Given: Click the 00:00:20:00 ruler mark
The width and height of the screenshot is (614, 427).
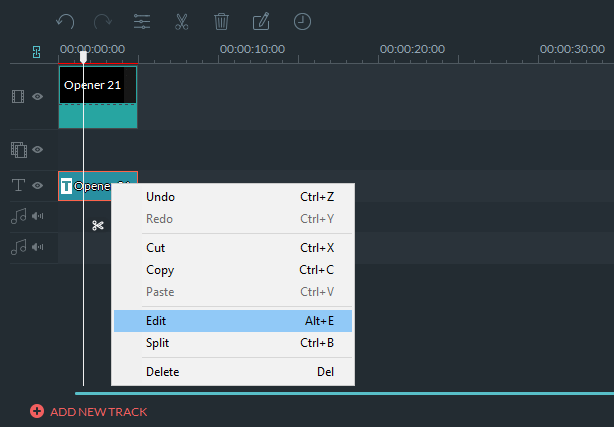Looking at the screenshot, I should [412, 49].
